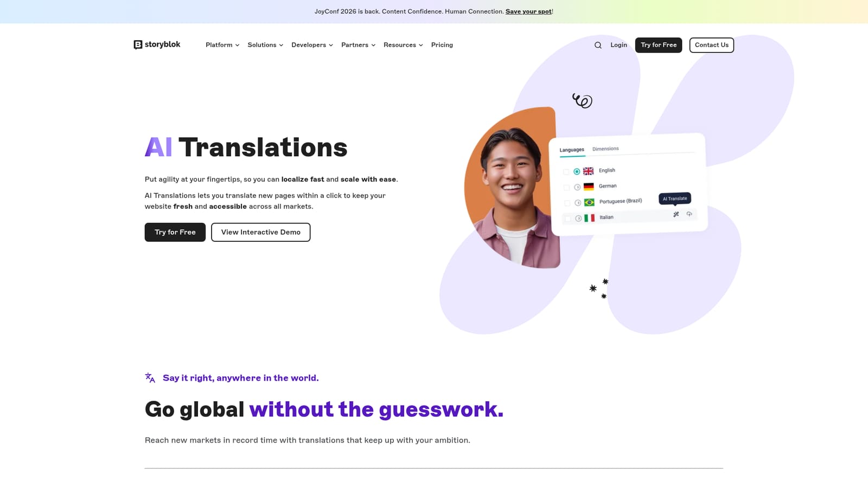Click the translate icon beside "Say it right"
Viewport: 868px width, 488px height.
[150, 378]
